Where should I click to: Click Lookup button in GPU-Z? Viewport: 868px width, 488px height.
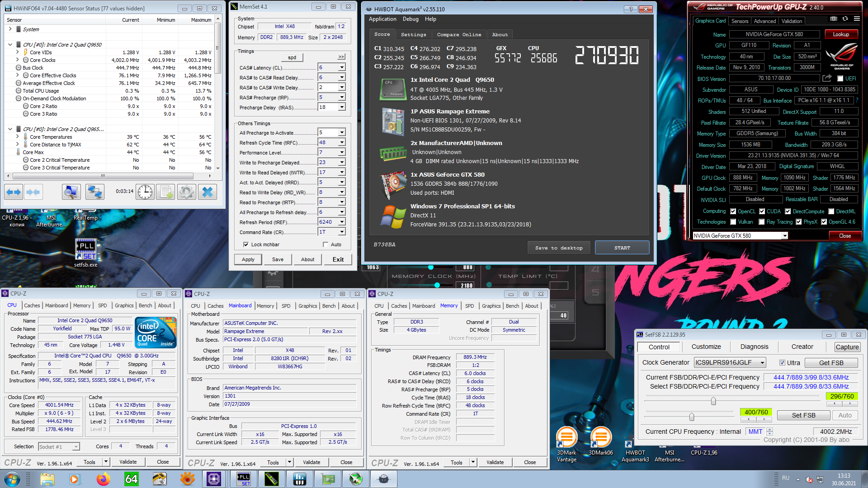coord(841,34)
